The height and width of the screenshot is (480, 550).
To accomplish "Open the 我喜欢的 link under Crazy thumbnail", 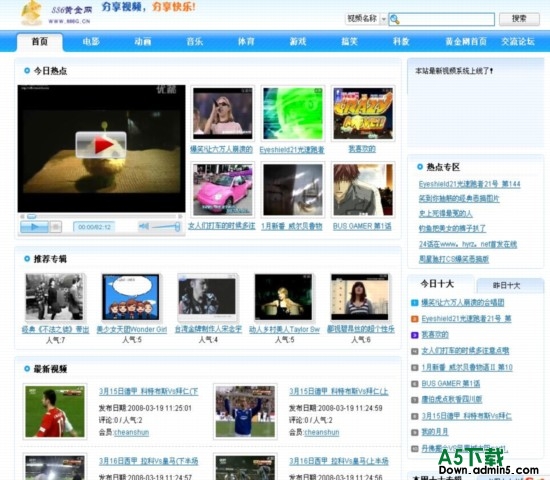I will tap(362, 149).
